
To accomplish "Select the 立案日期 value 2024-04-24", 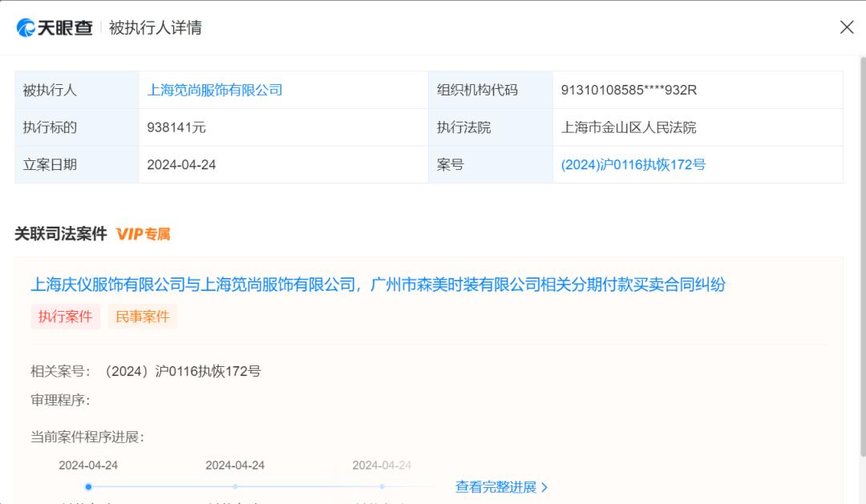I will point(181,164).
